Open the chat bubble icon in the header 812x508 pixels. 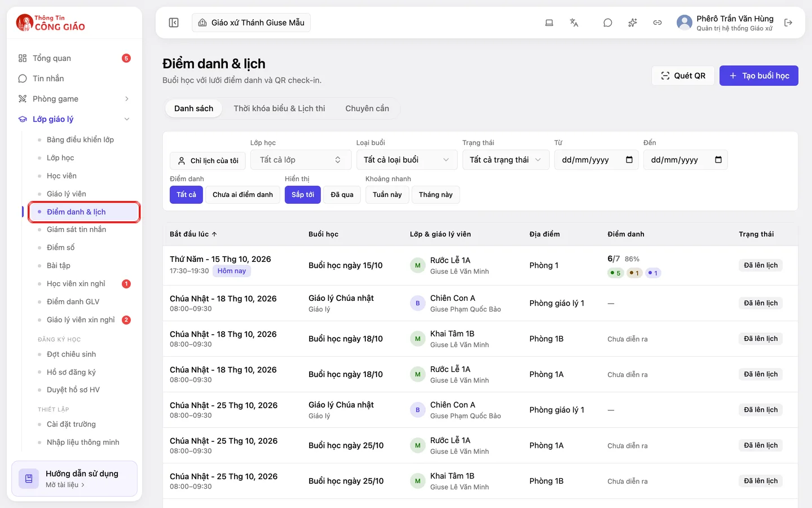click(x=607, y=23)
